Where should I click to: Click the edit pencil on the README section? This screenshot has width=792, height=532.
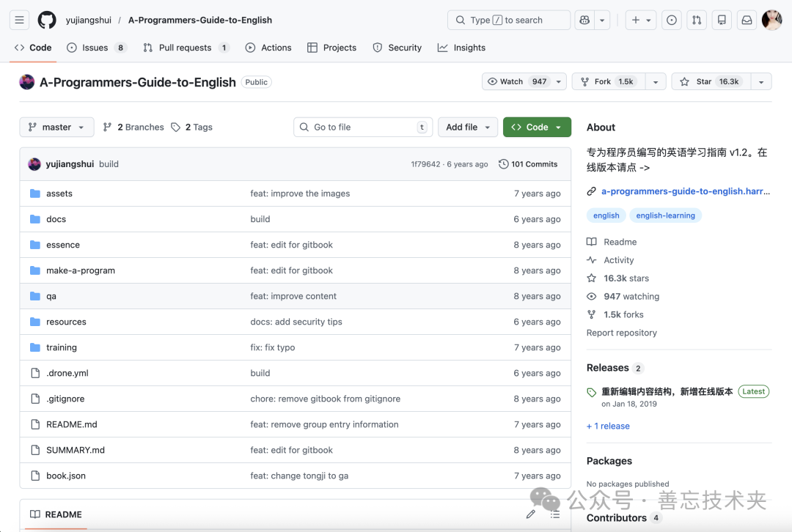coord(531,514)
